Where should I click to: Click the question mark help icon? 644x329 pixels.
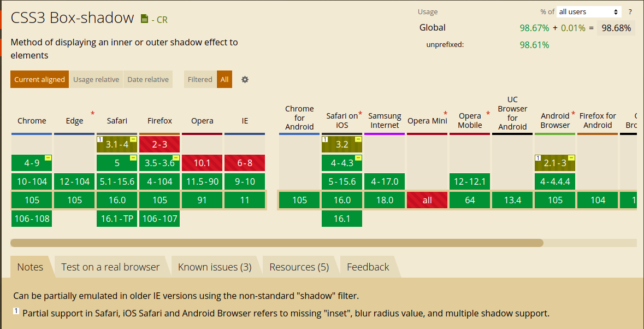pos(630,12)
